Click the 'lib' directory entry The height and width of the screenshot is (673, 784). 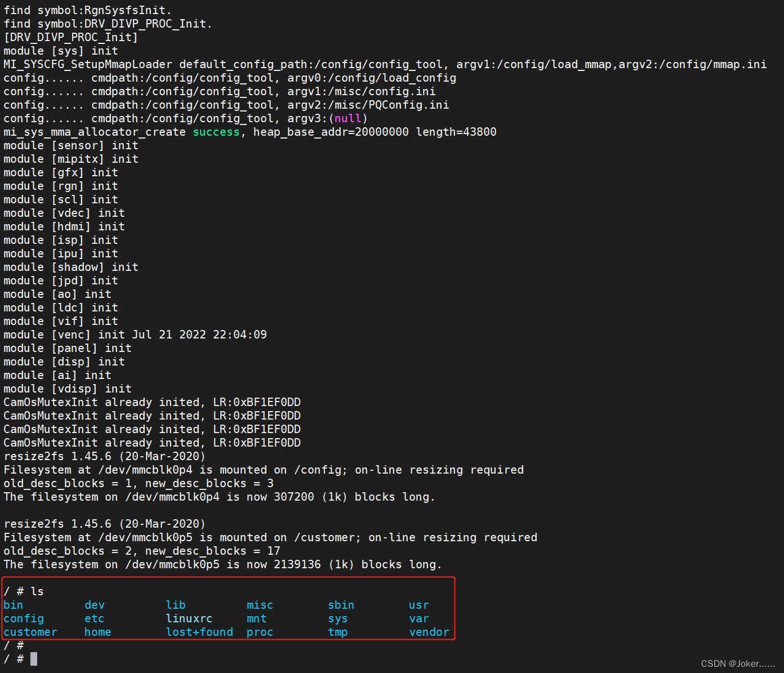tap(176, 605)
